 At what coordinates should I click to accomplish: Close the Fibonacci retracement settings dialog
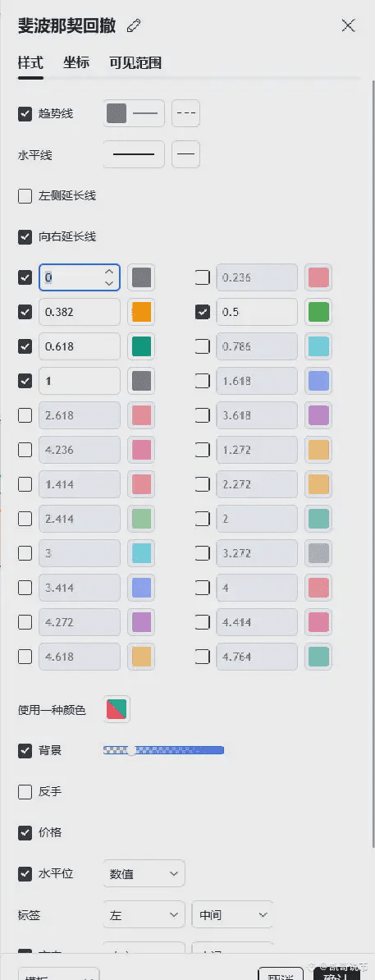coord(348,25)
